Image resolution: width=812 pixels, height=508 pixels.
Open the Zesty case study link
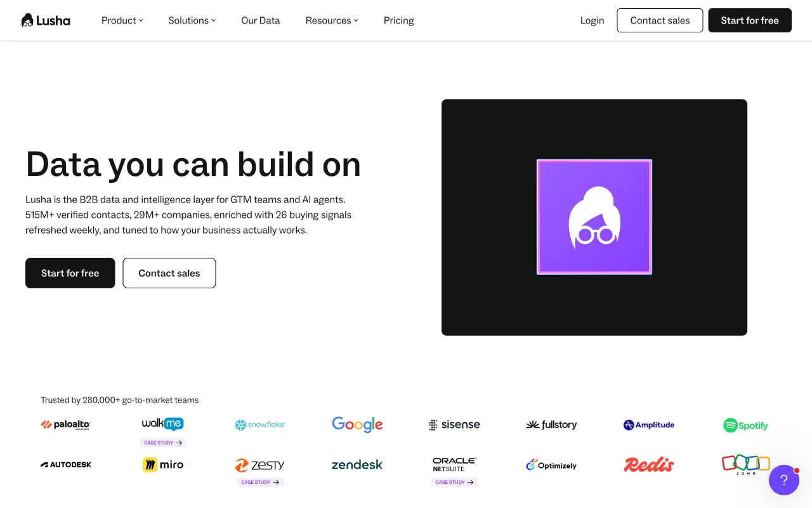pos(260,482)
